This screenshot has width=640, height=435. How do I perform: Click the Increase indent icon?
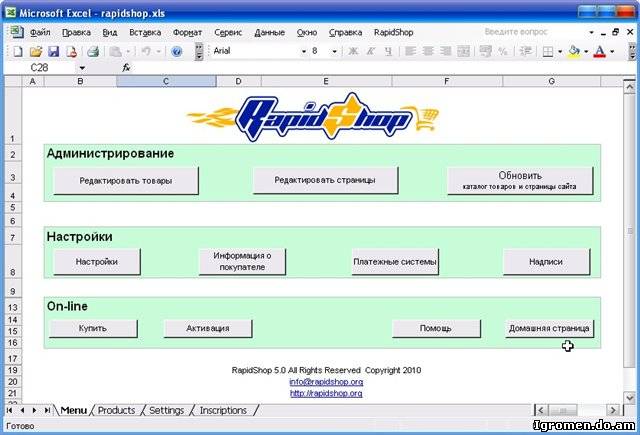point(525,51)
